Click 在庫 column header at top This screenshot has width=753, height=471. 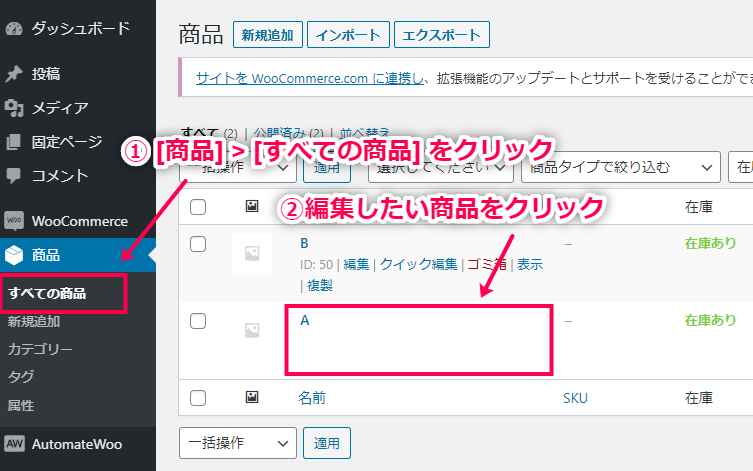pos(699,207)
